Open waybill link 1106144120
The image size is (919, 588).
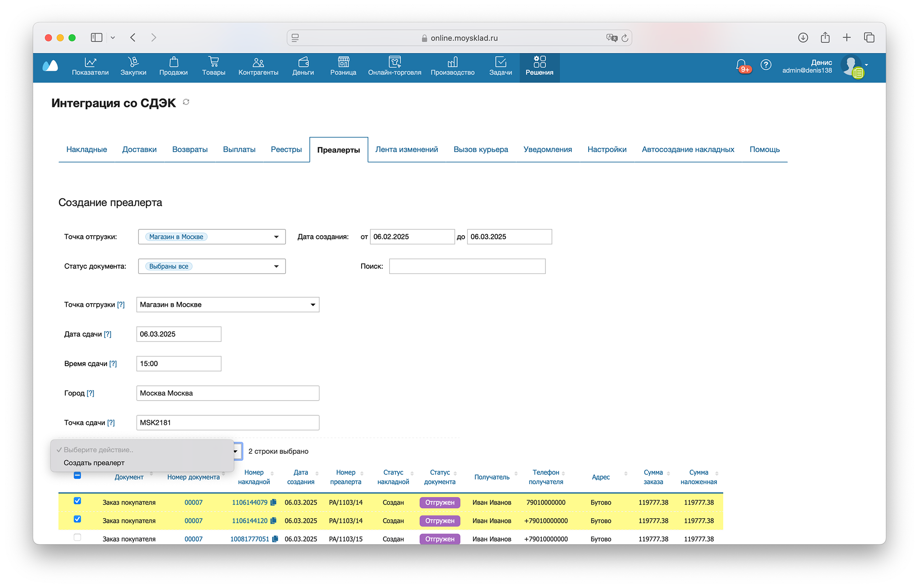(x=250, y=521)
